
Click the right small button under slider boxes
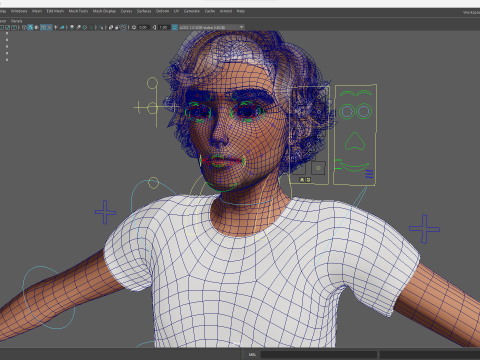click(308, 180)
